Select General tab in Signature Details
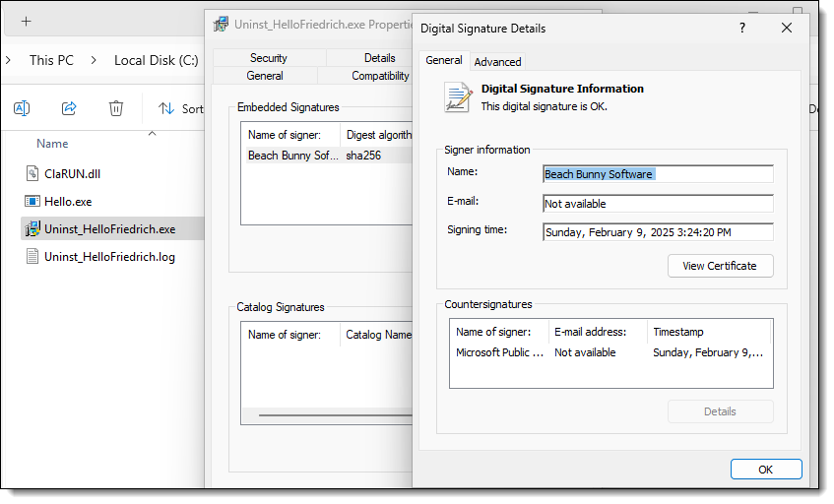 444,60
